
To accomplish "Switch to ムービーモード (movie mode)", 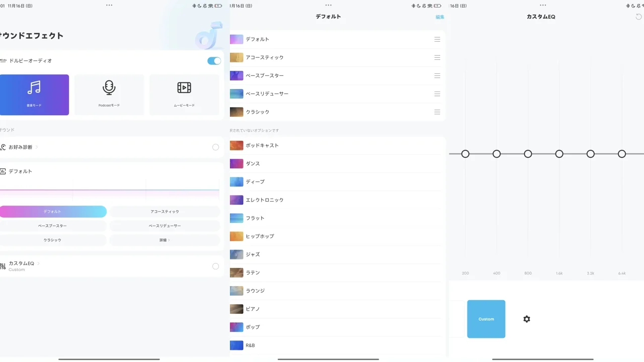I will 184,95.
